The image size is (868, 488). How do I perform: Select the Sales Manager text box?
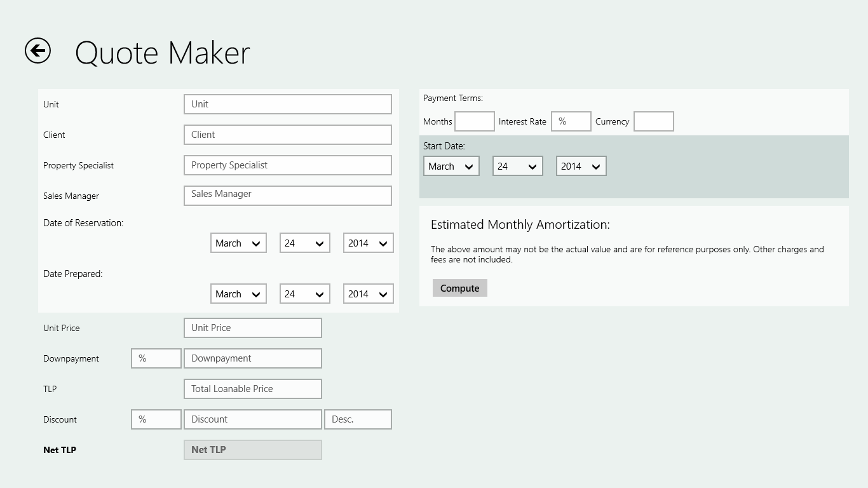point(288,195)
